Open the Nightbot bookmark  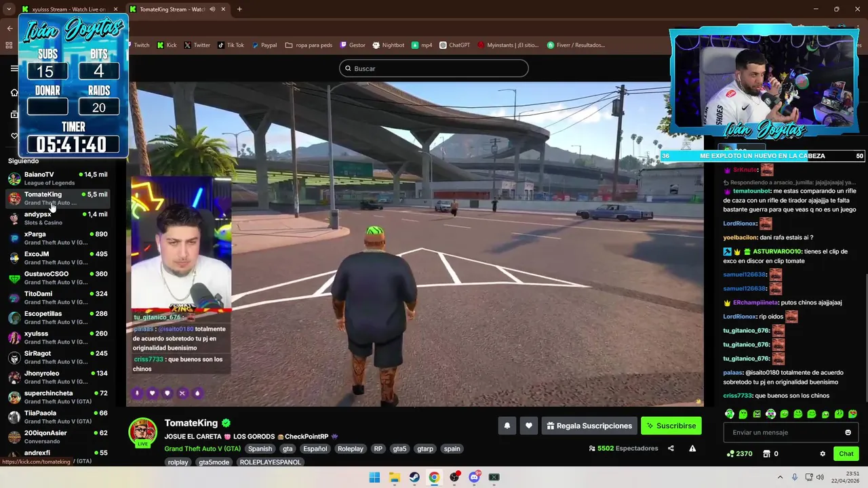(x=388, y=45)
